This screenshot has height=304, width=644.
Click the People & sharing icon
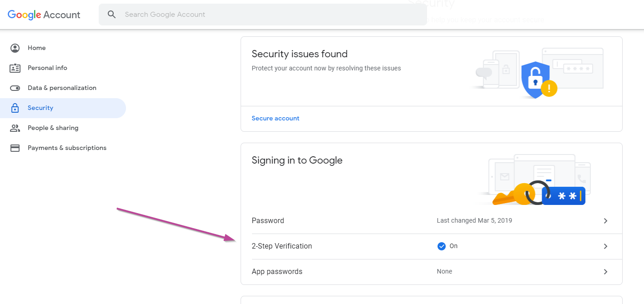15,128
